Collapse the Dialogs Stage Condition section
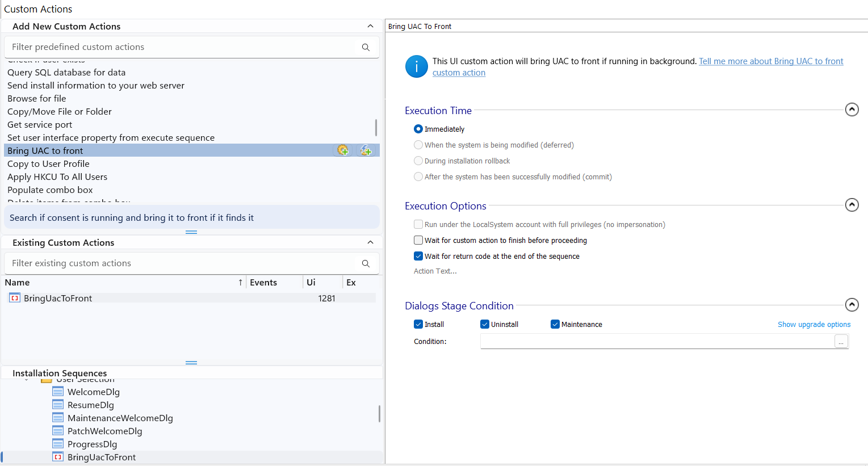 click(x=852, y=305)
